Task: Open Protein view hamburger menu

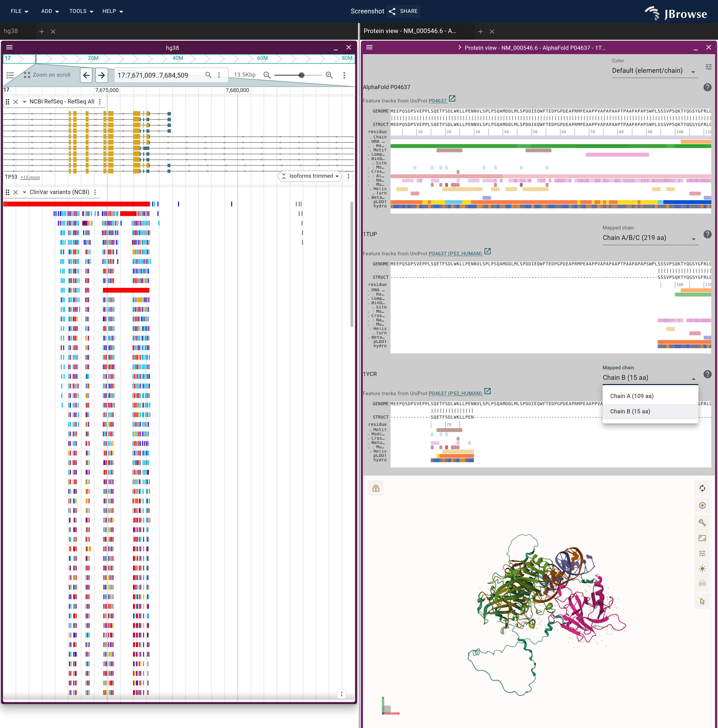Action: (x=369, y=47)
